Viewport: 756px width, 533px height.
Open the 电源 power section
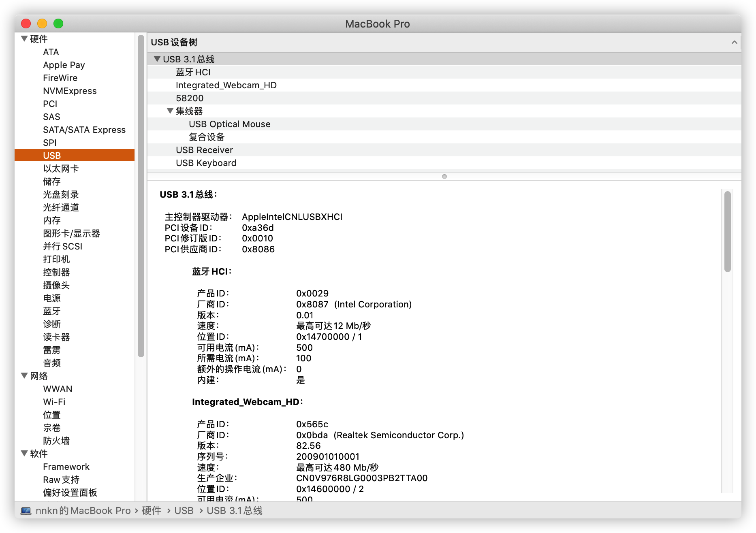(52, 298)
